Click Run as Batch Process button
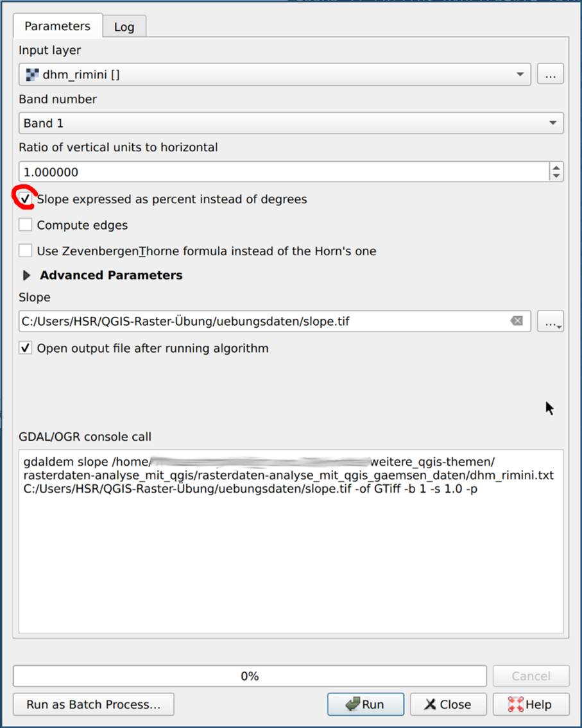 coord(93,704)
